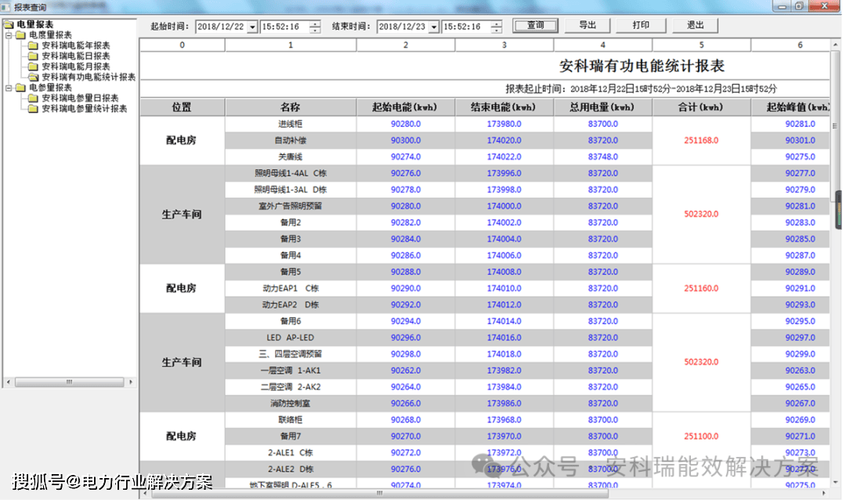846x500 pixels.
Task: Click the 结束电能(kwh) column header
Action: [504, 107]
